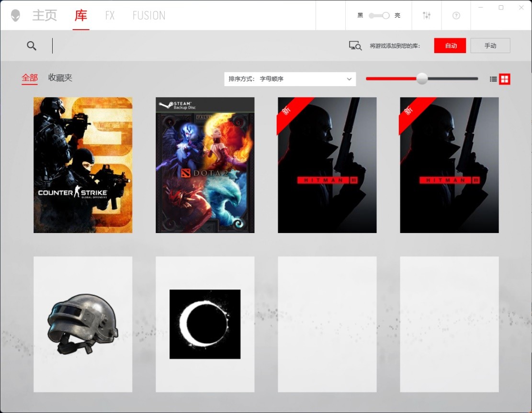Expand the 排序方式 sort dropdown

point(290,79)
